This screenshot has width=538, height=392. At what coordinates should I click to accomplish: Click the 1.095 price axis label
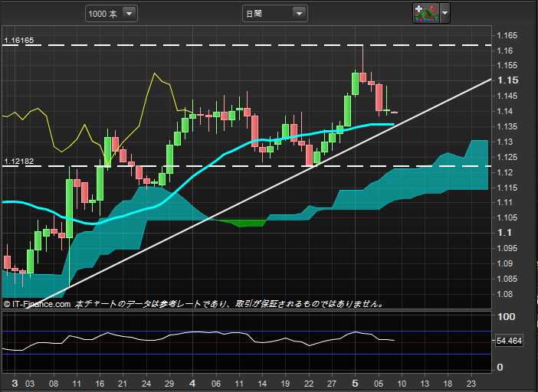[507, 248]
